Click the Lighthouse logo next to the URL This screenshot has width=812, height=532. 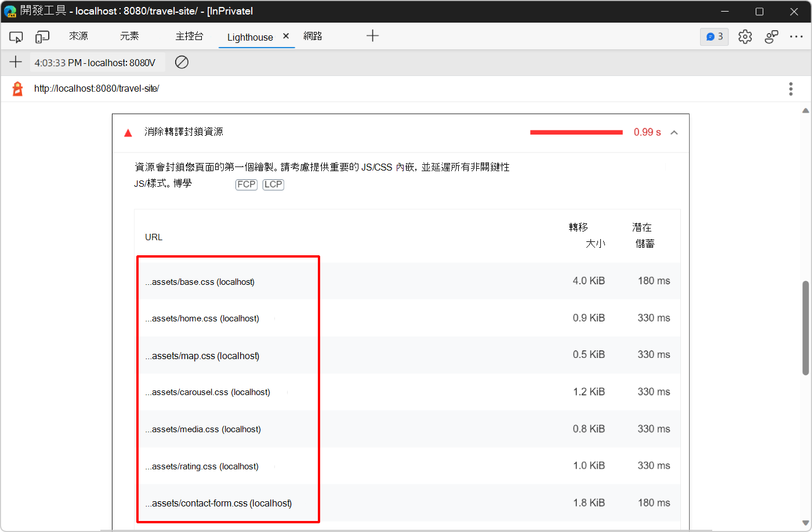pos(16,88)
